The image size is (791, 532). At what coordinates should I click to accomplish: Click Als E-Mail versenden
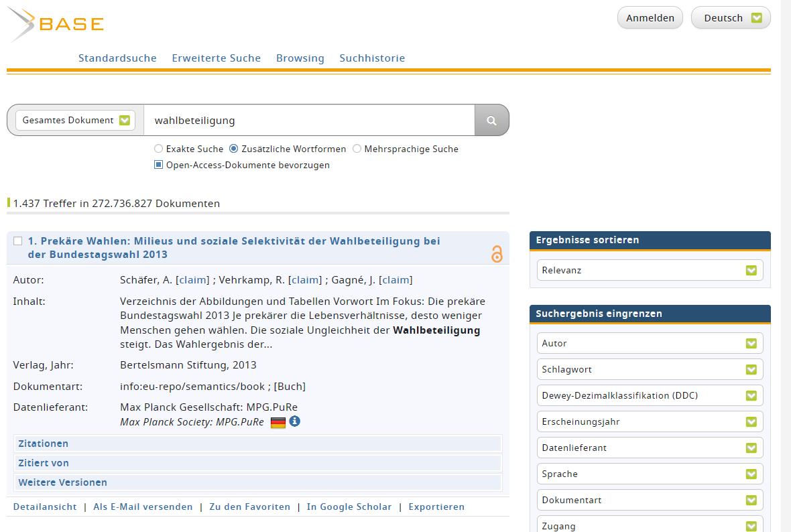pyautogui.click(x=143, y=507)
